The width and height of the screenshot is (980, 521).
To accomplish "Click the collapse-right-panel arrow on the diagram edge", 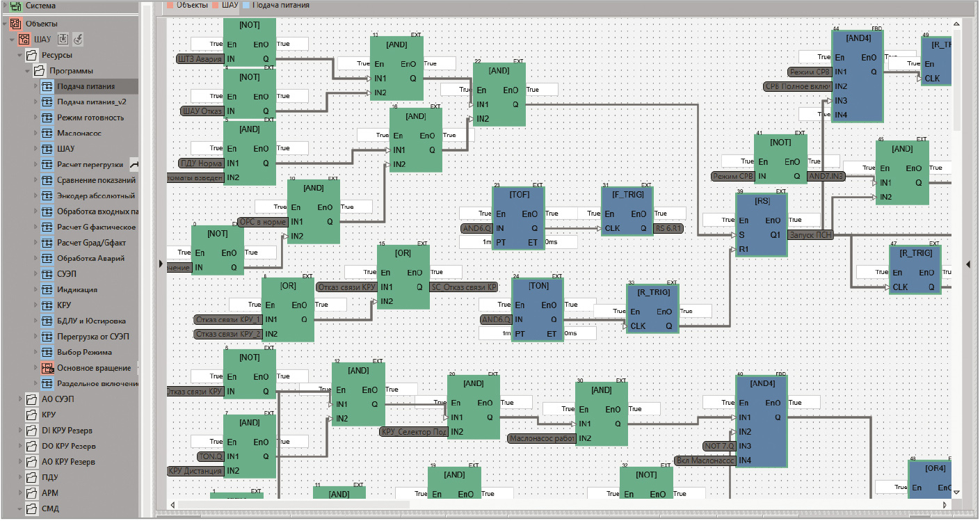I will (x=969, y=264).
